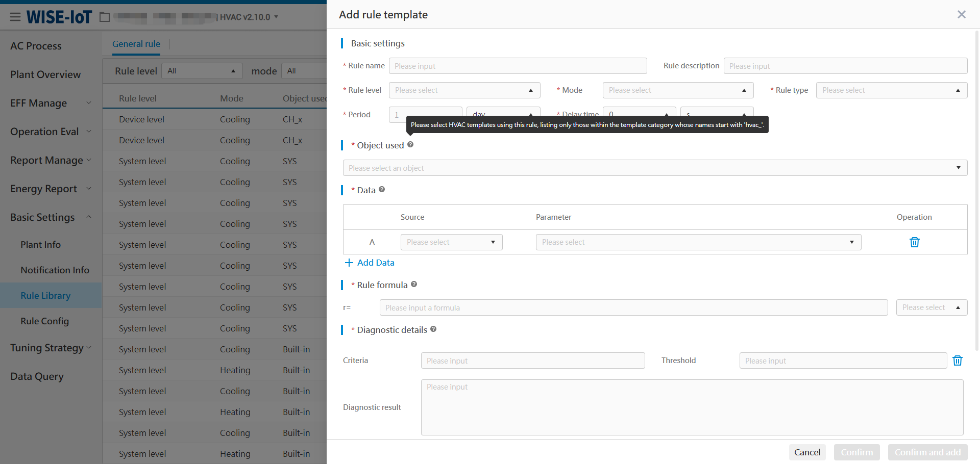Close the Add rule template panel
The width and height of the screenshot is (980, 464).
point(961,14)
